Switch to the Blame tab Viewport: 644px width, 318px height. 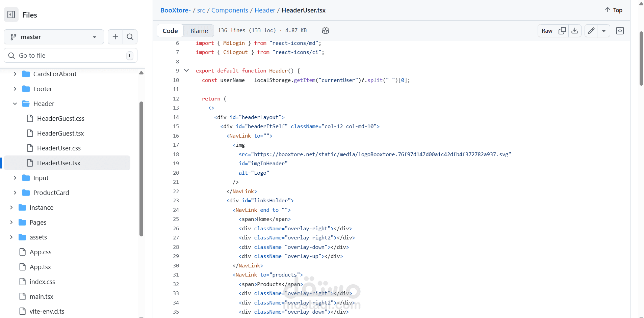coord(199,31)
